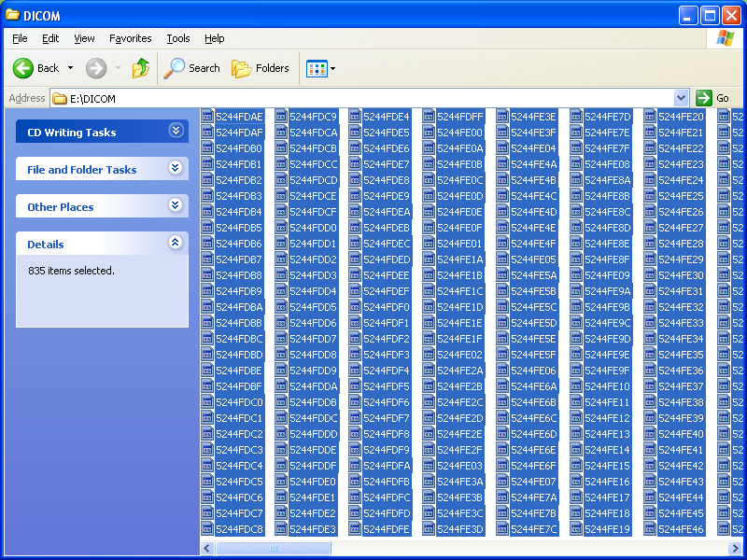Show the Folders tree pane

click(x=261, y=68)
